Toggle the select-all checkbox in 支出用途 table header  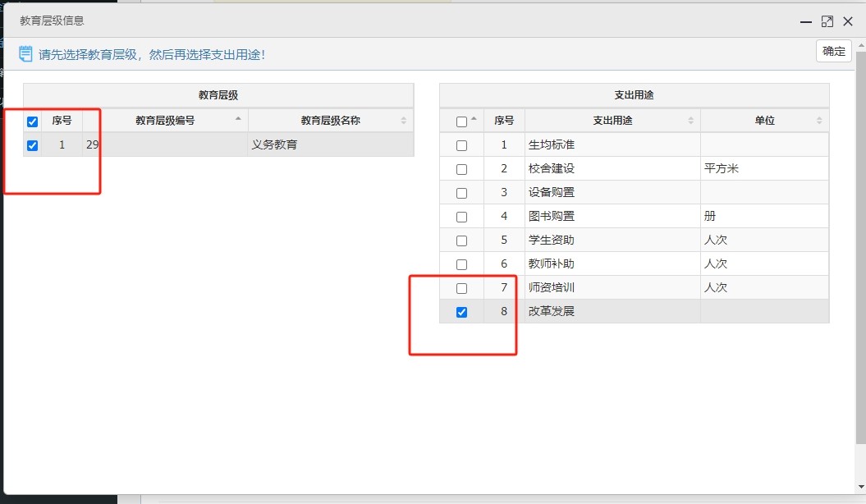461,121
